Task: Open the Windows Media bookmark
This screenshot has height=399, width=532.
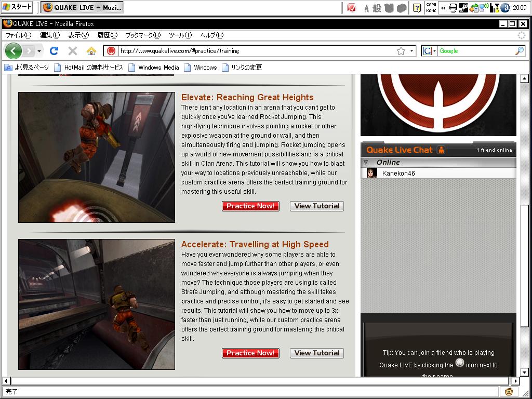Action: click(x=154, y=68)
